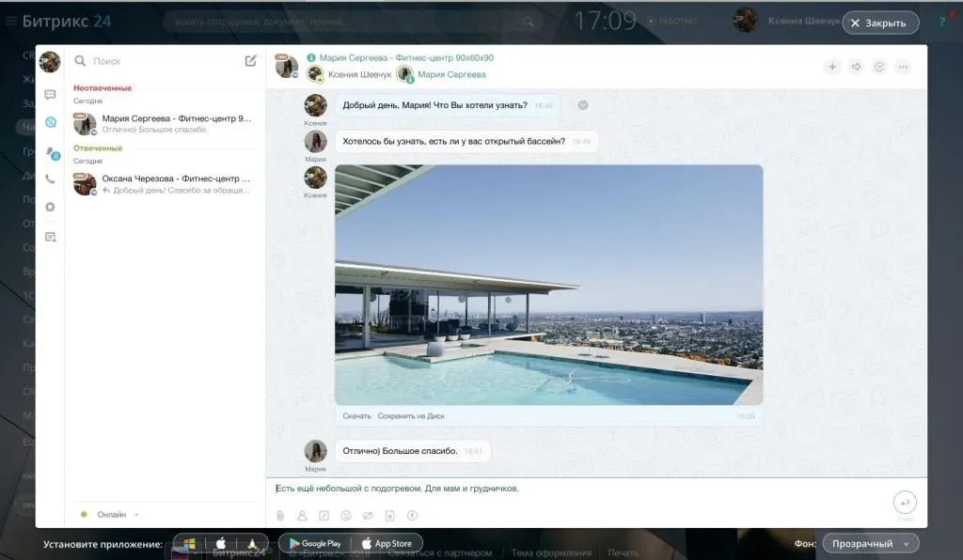Open the swimming pool photo in chat
This screenshot has width=963, height=560.
[548, 285]
